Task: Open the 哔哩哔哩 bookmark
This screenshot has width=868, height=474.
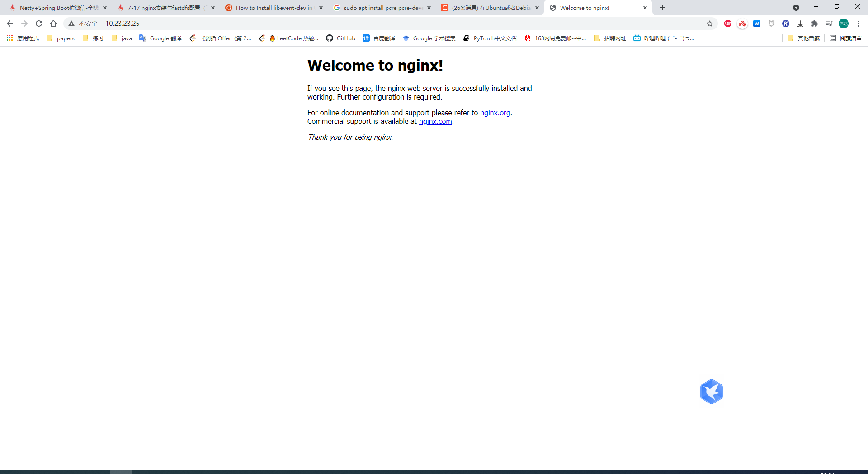Action: (664, 38)
